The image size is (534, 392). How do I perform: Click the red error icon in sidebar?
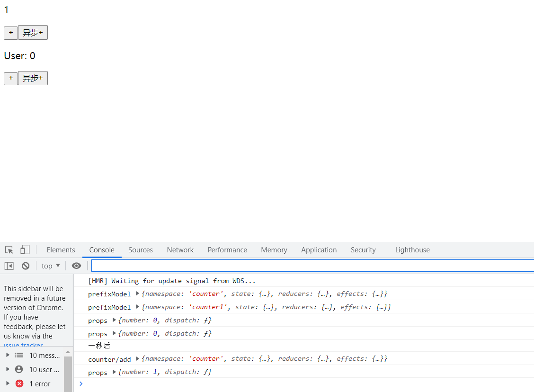click(19, 383)
